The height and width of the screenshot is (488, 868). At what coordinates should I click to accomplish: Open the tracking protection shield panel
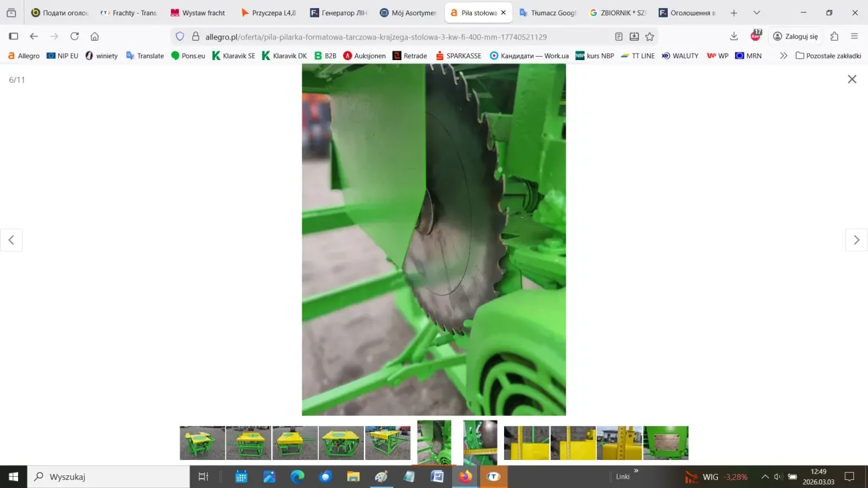(x=180, y=37)
